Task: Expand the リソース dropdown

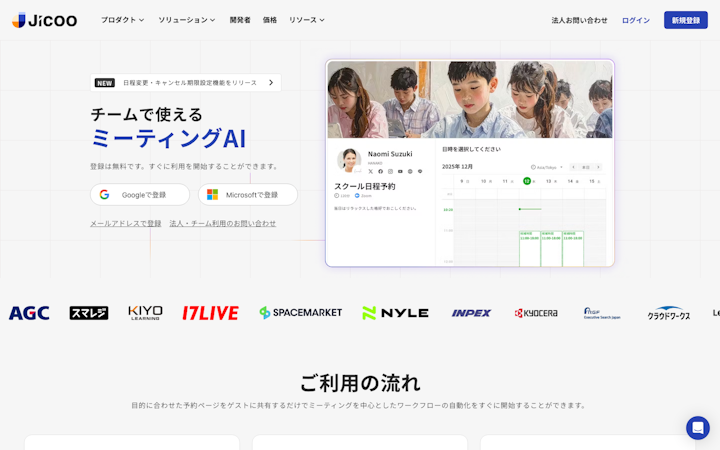Action: click(x=306, y=20)
